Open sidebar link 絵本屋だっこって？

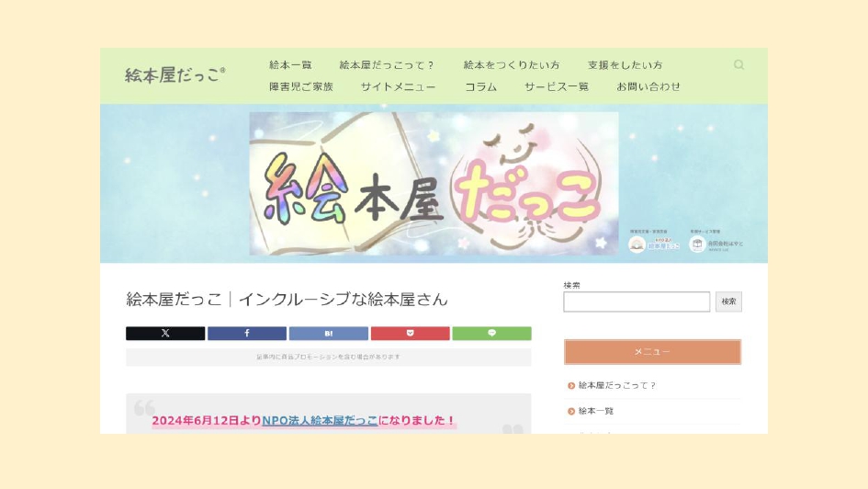616,385
